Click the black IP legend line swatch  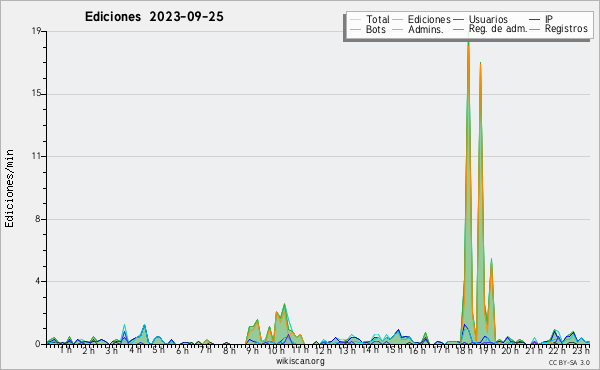pyautogui.click(x=535, y=19)
